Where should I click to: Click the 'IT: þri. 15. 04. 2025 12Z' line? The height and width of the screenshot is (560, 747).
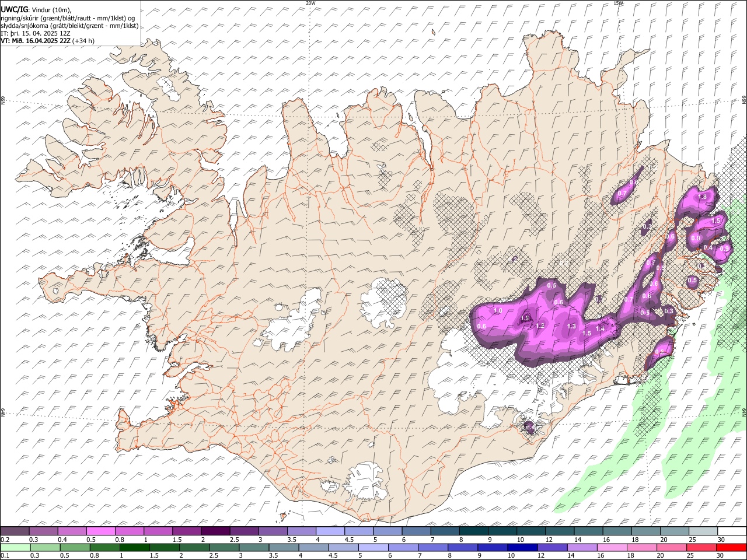pos(36,33)
